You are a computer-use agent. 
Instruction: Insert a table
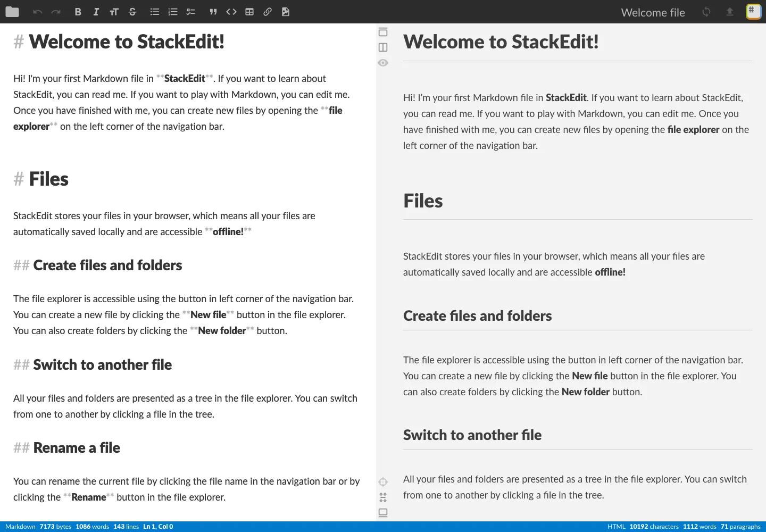click(x=249, y=12)
